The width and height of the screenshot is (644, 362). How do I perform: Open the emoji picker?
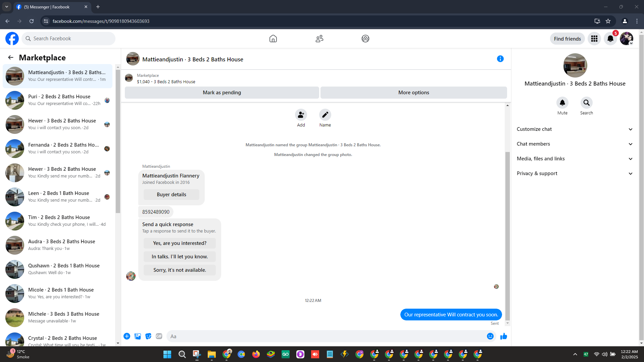point(490,336)
